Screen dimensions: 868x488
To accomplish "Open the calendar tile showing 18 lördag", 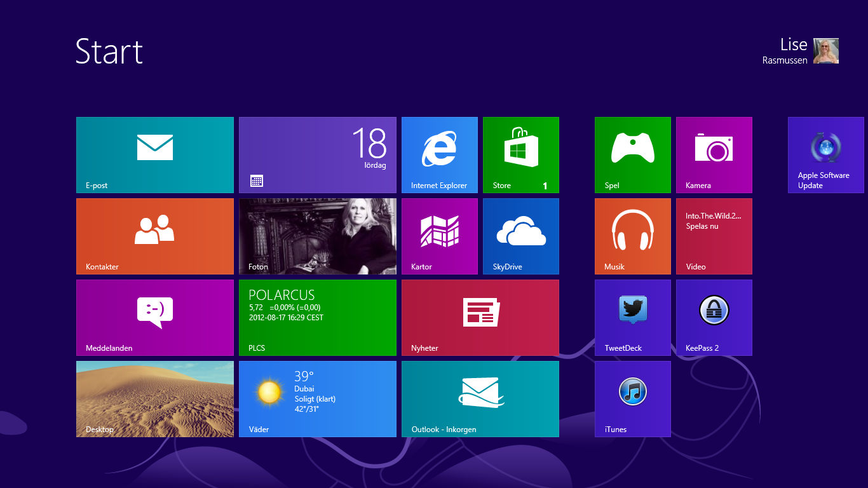I will tap(318, 155).
